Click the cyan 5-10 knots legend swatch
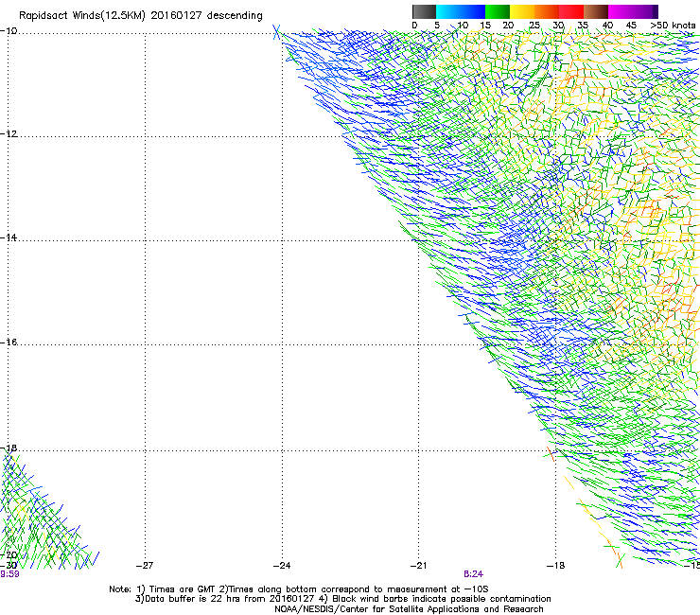 (x=448, y=11)
